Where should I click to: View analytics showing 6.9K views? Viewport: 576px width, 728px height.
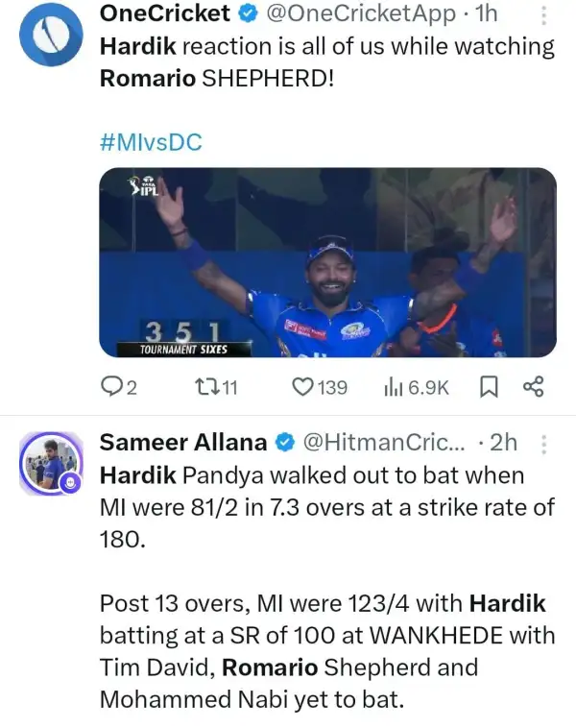[416, 387]
